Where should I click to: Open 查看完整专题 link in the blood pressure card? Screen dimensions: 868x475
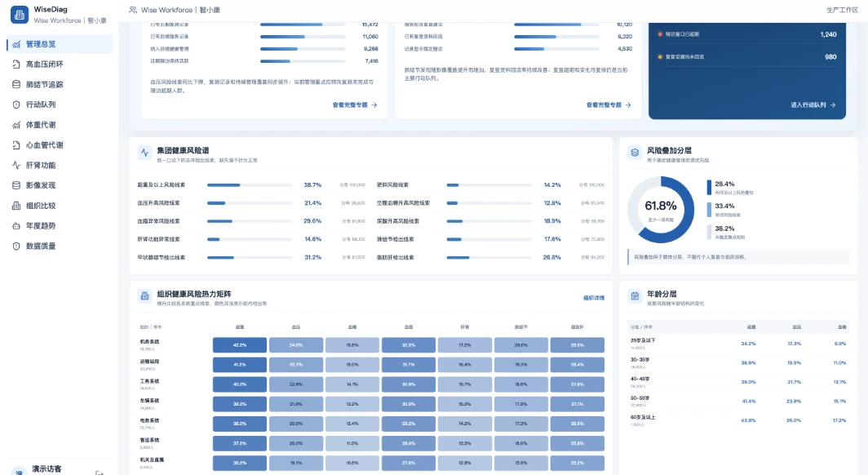(x=355, y=104)
